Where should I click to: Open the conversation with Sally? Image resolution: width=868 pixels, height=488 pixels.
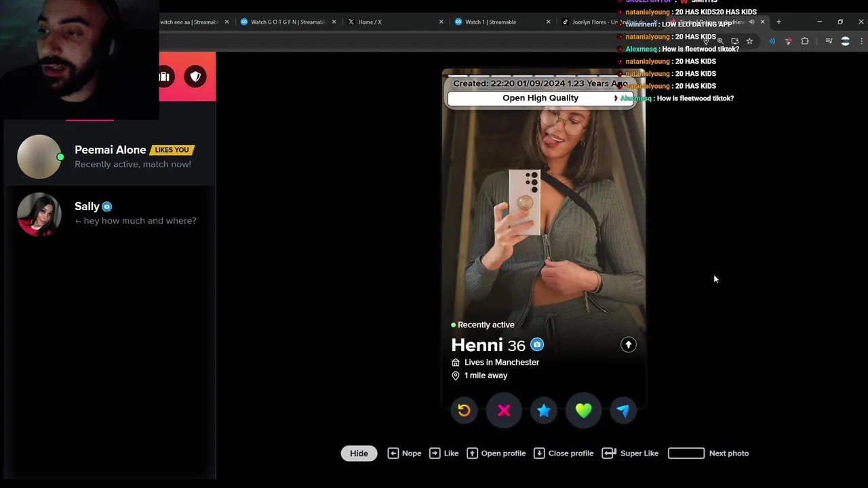pyautogui.click(x=110, y=213)
